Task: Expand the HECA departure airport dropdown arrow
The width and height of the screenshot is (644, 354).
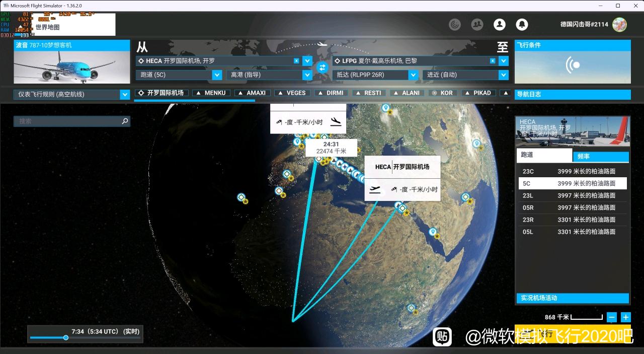Action: tap(307, 61)
